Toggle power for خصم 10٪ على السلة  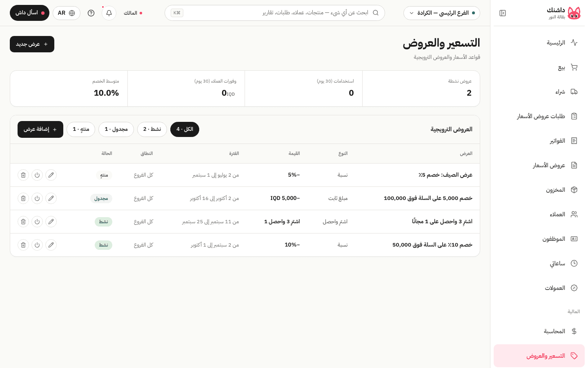37,245
